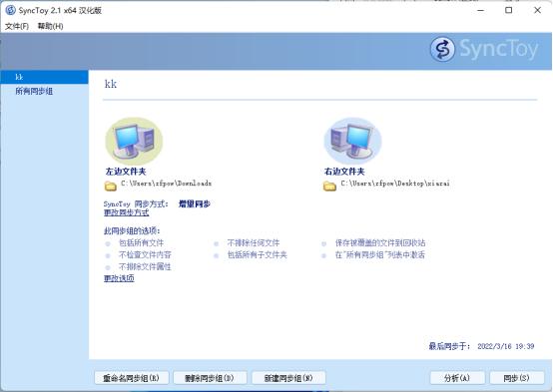
Task: Open the 文件(F) menu
Action: [17, 26]
